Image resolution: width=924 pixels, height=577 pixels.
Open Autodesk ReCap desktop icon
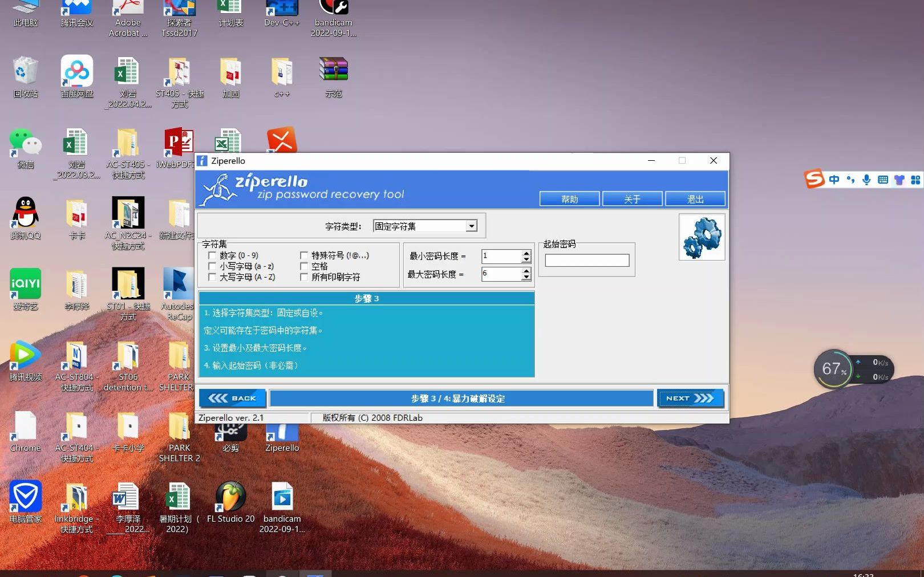click(x=178, y=295)
